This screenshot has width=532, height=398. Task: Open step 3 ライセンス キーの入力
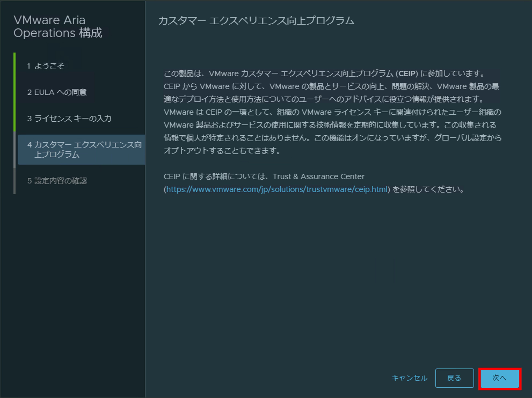click(69, 119)
